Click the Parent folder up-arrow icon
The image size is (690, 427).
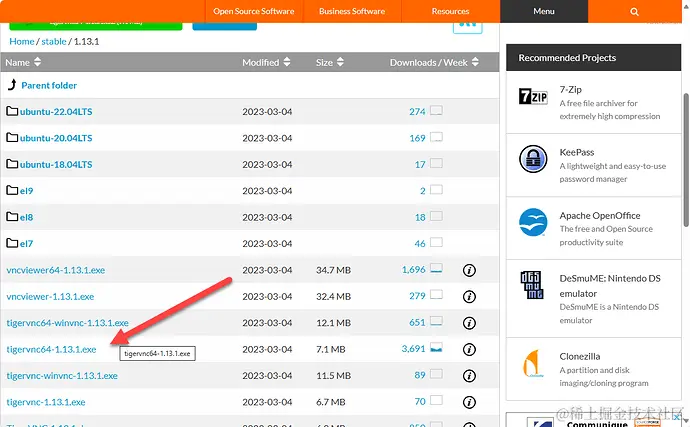pyautogui.click(x=12, y=85)
